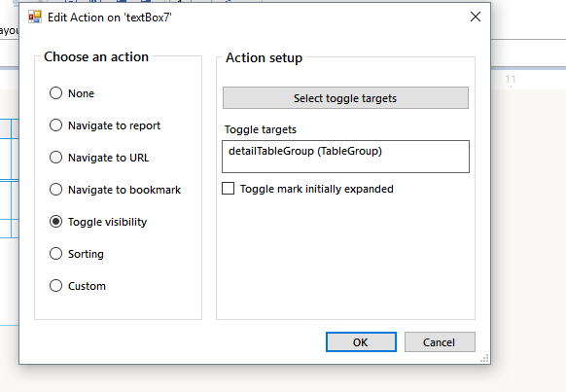Click the Choose an action group heading

pyautogui.click(x=96, y=57)
